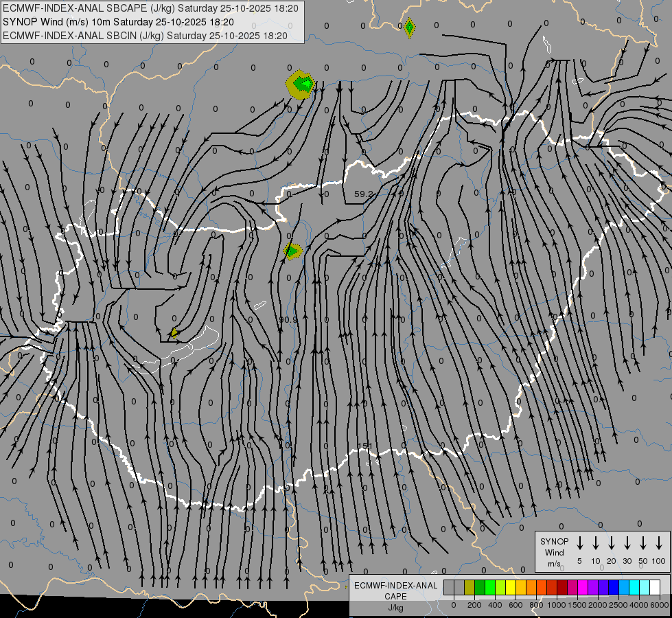Select the olive swatch in the CAPE color bar
Image resolution: width=672 pixels, height=618 pixels.
pyautogui.click(x=470, y=587)
